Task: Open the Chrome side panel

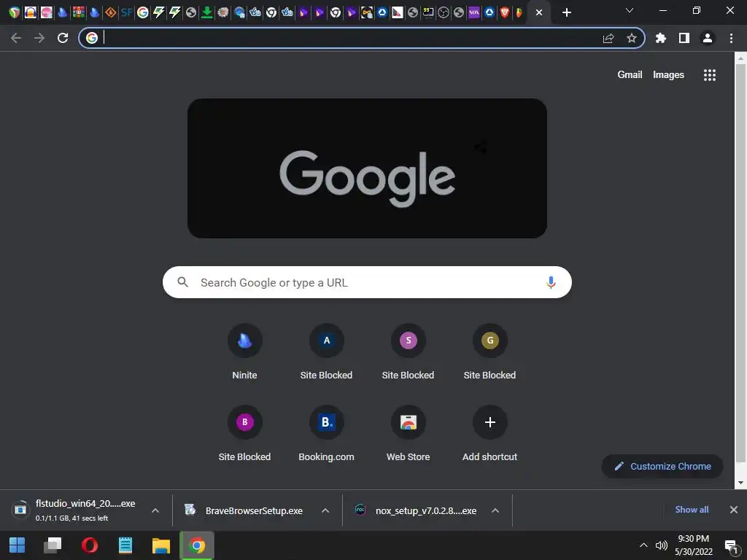Action: (684, 38)
